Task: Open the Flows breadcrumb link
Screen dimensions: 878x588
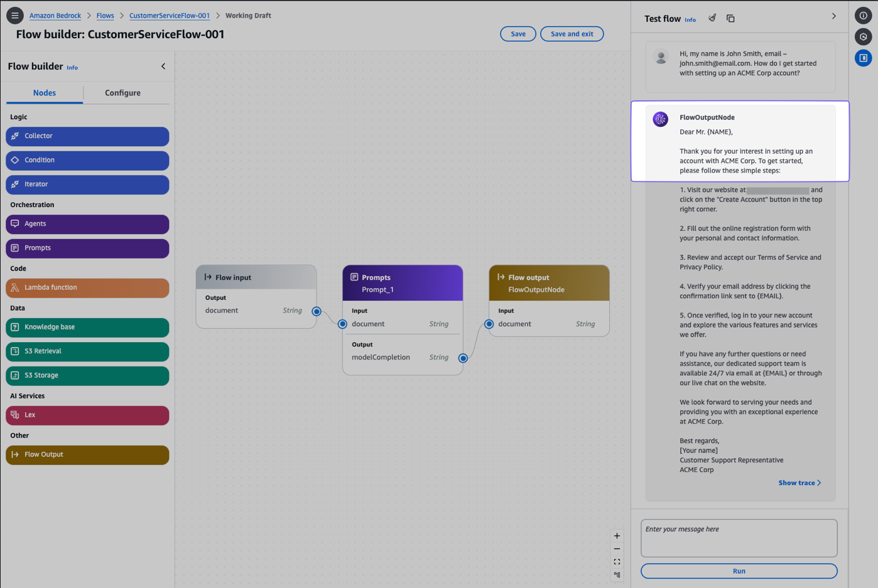Action: (x=105, y=16)
